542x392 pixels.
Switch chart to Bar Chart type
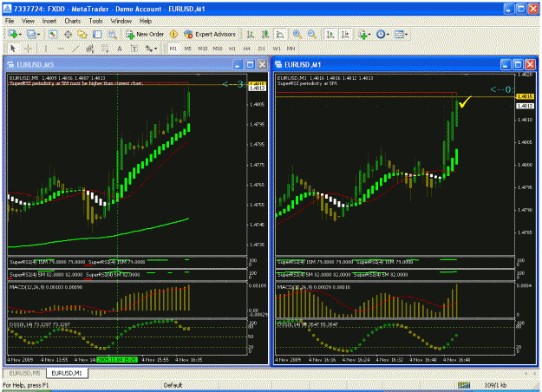tap(251, 34)
